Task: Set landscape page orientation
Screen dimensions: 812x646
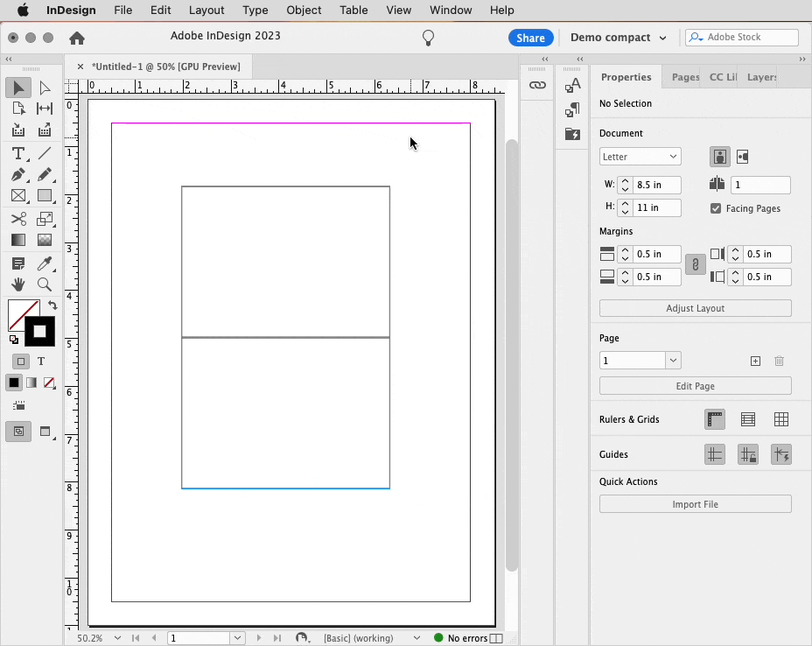Action: tap(743, 157)
